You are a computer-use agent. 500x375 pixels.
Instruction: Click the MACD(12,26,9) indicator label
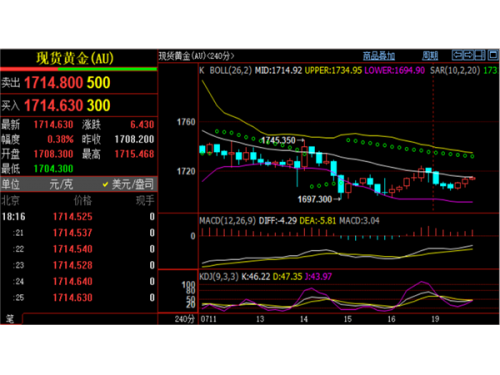coord(227,221)
